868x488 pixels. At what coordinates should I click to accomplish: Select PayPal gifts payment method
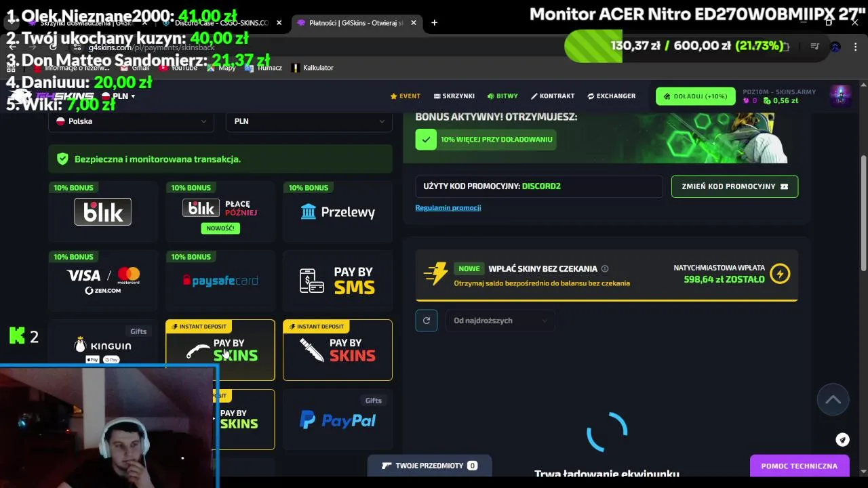click(x=338, y=420)
